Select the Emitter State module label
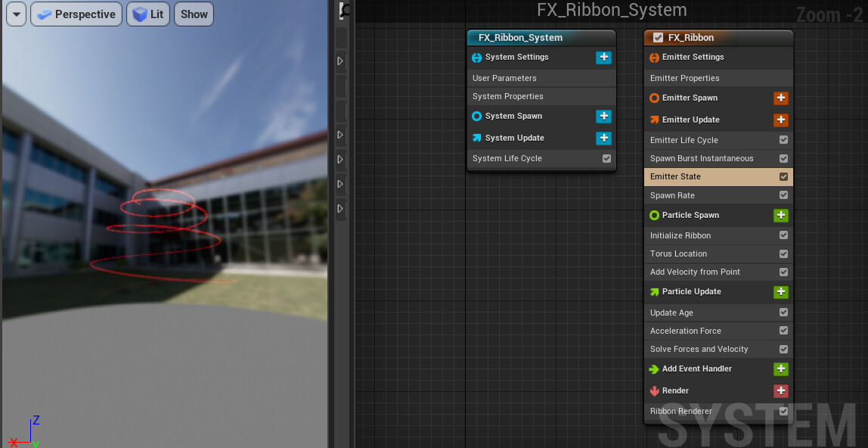868x448 pixels. tap(674, 176)
